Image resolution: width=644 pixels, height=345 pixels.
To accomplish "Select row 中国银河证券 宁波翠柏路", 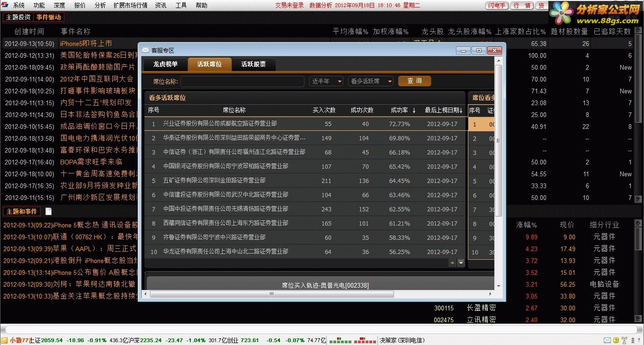I will point(305,166).
